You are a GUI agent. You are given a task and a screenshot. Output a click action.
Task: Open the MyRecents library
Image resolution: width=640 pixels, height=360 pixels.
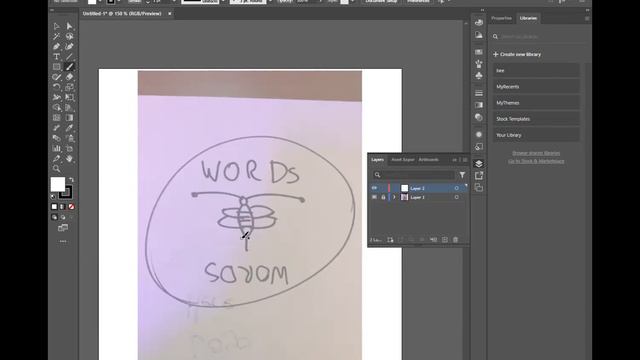click(536, 87)
